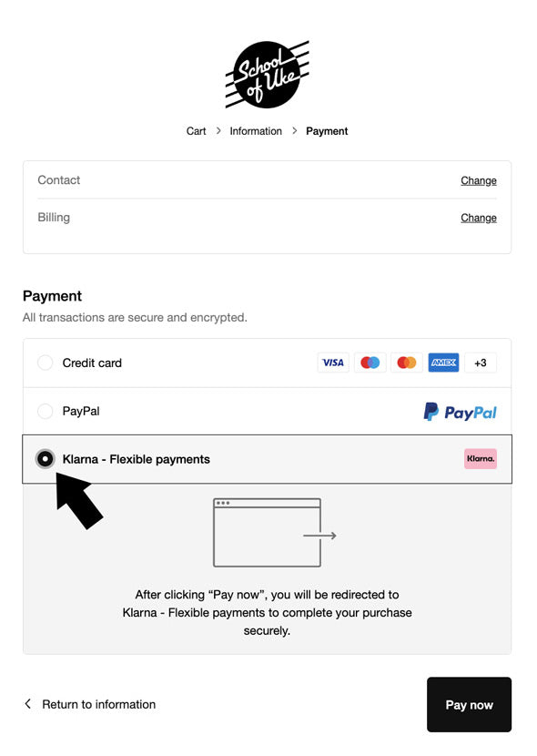Show the +3 more card types

[481, 363]
